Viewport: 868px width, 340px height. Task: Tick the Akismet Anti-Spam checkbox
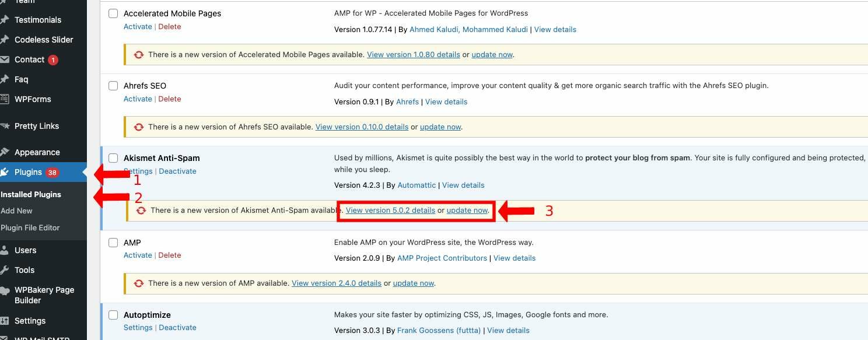tap(113, 158)
